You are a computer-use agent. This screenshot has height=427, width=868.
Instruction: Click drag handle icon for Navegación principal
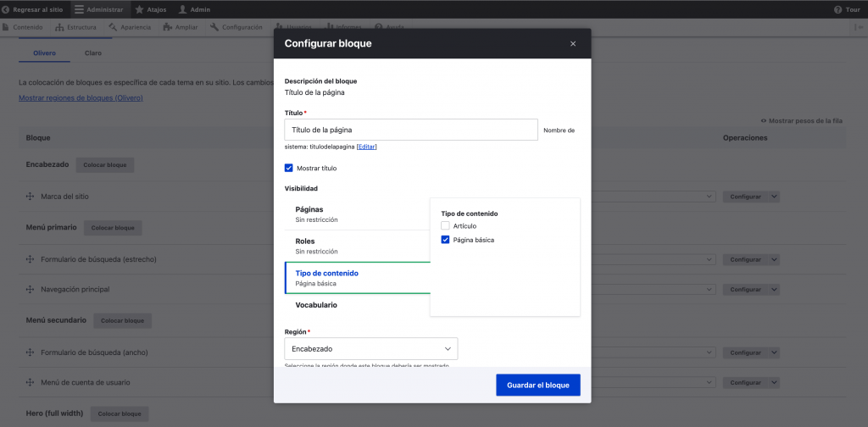[30, 290]
